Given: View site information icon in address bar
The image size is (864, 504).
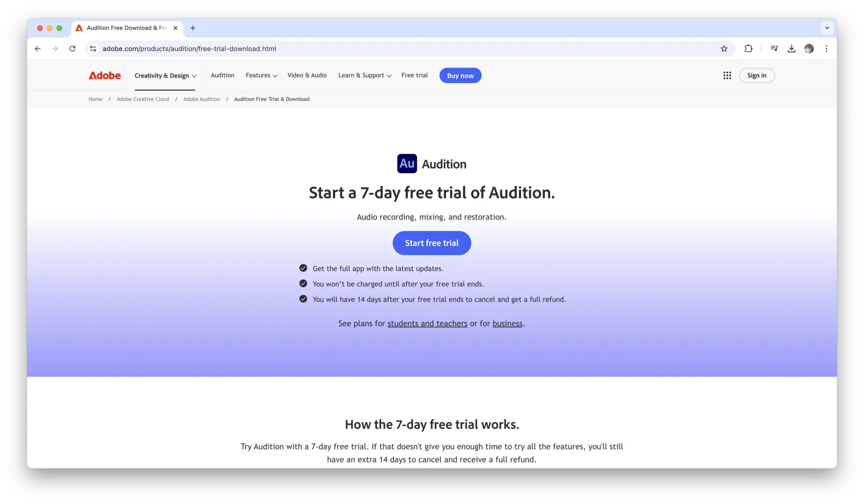Looking at the screenshot, I should [93, 49].
